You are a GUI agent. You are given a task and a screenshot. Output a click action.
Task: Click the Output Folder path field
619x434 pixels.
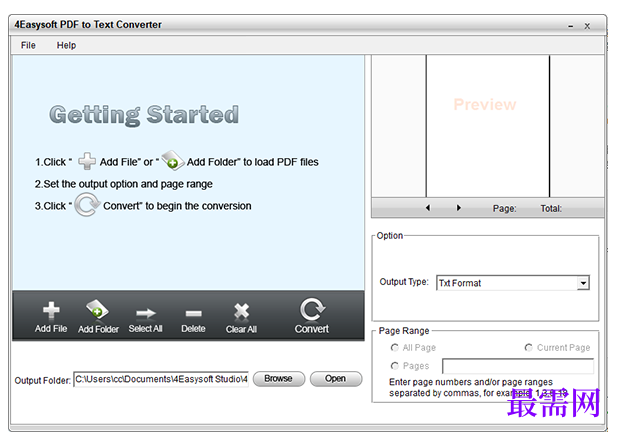[161, 380]
